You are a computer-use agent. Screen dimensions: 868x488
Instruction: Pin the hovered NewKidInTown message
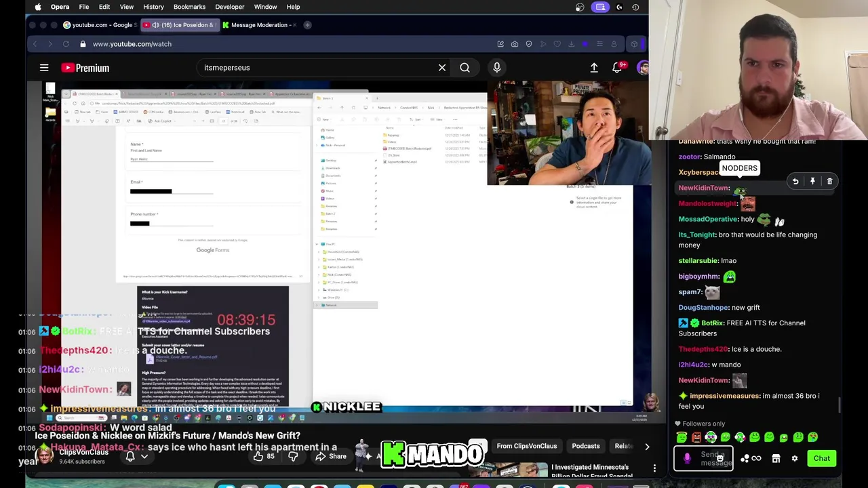812,181
